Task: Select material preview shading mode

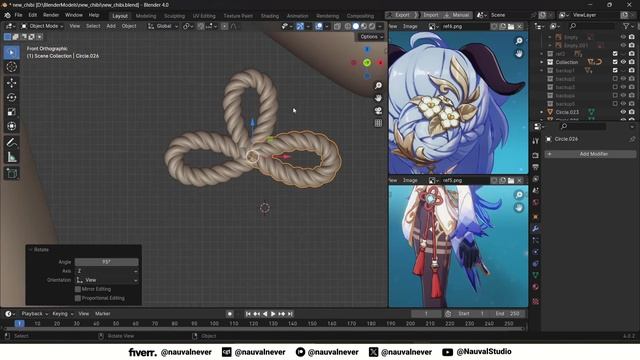Action: coord(364,26)
